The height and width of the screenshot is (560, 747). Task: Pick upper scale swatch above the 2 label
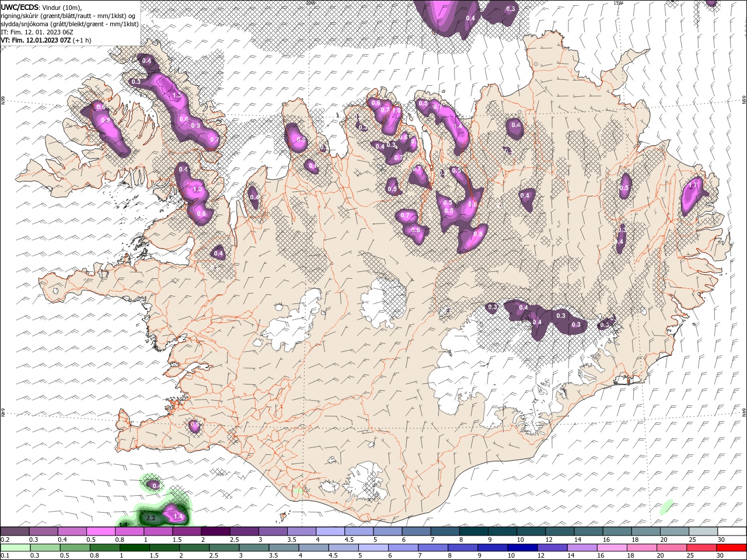coord(215,531)
